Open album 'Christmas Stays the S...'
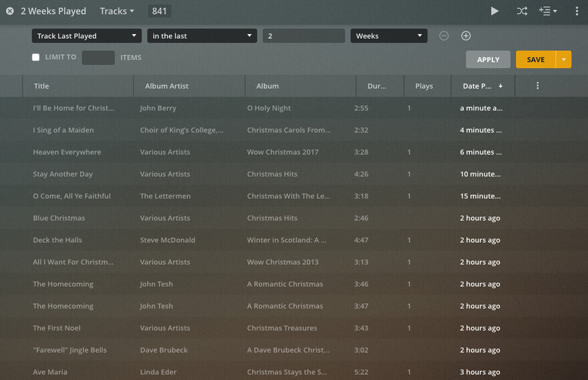The height and width of the screenshot is (380, 588). pos(287,372)
